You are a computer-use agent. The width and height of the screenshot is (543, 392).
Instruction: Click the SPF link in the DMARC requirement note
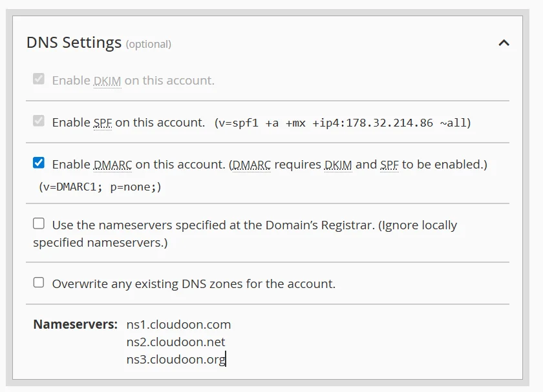(390, 164)
